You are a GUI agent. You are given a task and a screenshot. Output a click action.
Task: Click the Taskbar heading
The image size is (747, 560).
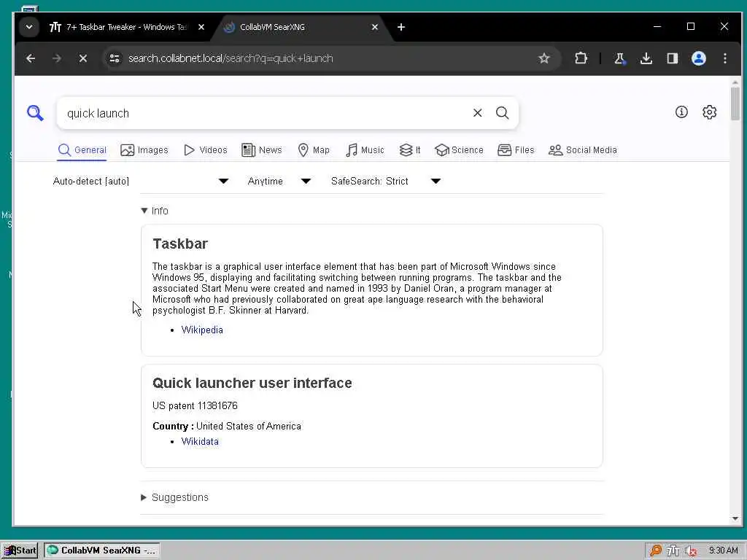(x=180, y=244)
